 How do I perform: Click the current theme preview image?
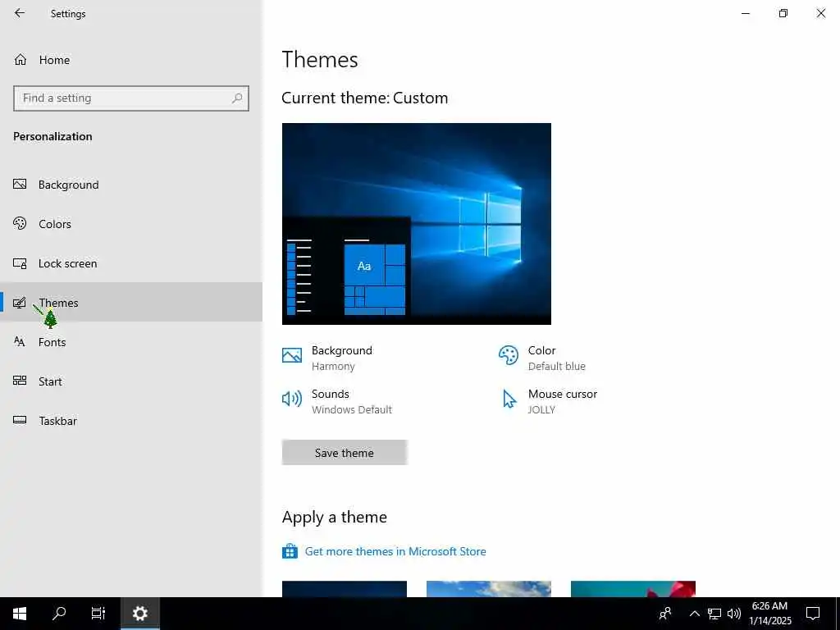(416, 223)
